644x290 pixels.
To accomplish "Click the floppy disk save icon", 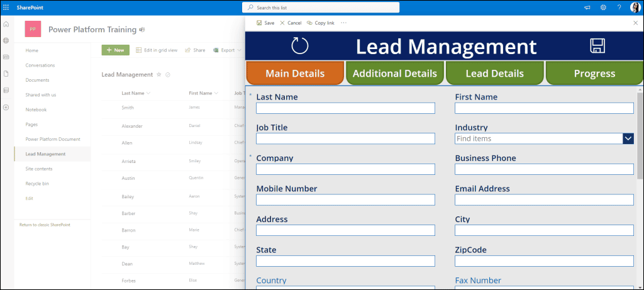I will pyautogui.click(x=597, y=45).
